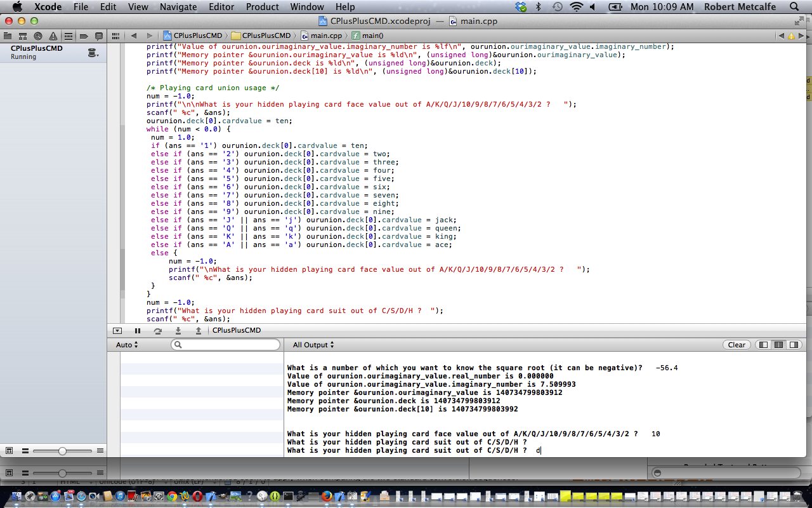
Task: Open the Search navigator magnifier icon
Action: 38,36
